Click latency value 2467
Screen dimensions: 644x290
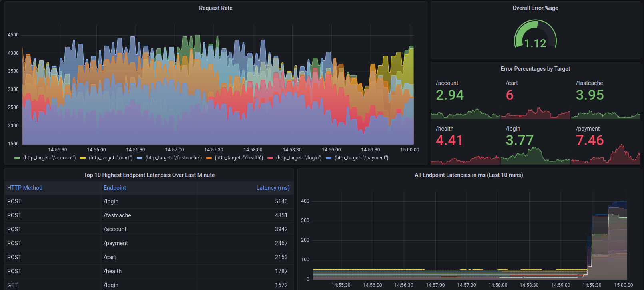[281, 243]
